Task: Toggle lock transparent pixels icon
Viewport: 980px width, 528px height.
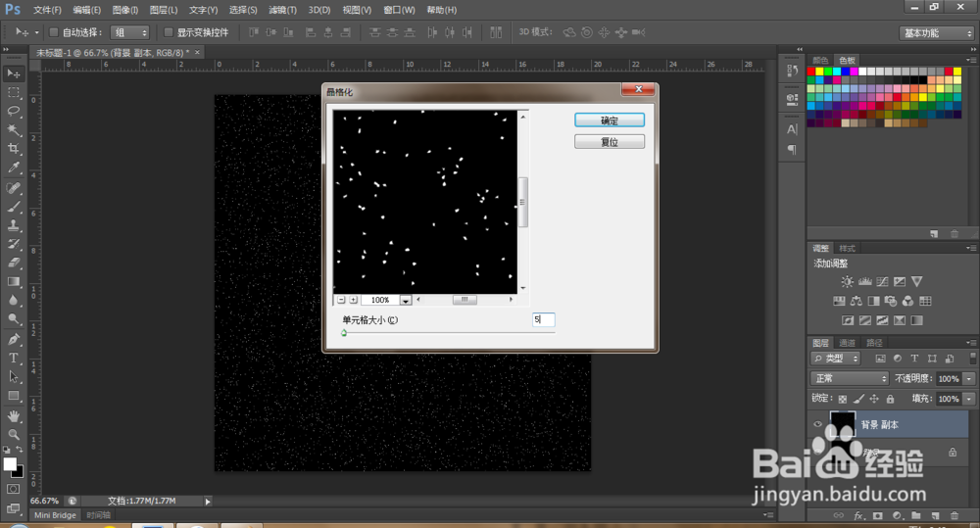Action: [x=843, y=399]
